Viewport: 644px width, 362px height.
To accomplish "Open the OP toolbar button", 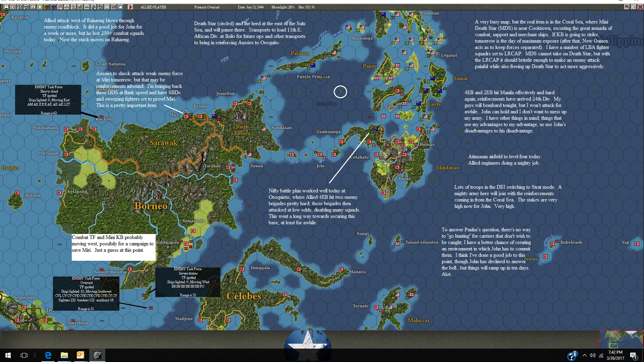I will coord(107,7).
